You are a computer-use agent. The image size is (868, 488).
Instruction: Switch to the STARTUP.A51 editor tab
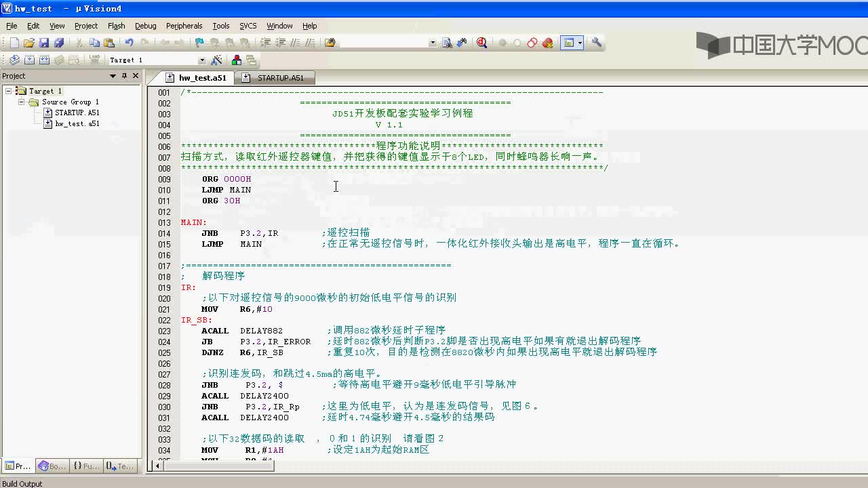(274, 78)
